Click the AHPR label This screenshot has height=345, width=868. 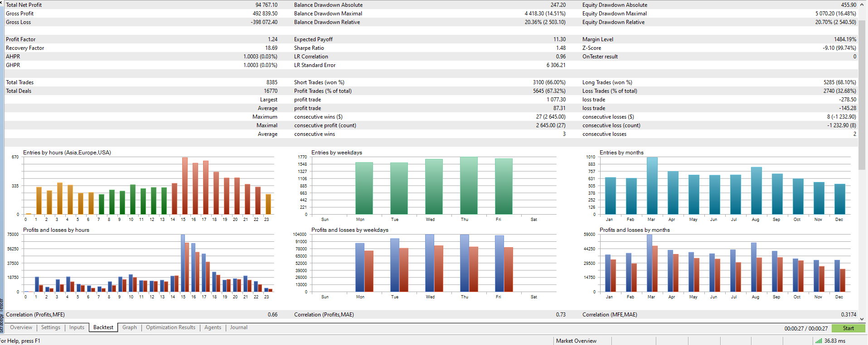pos(13,57)
